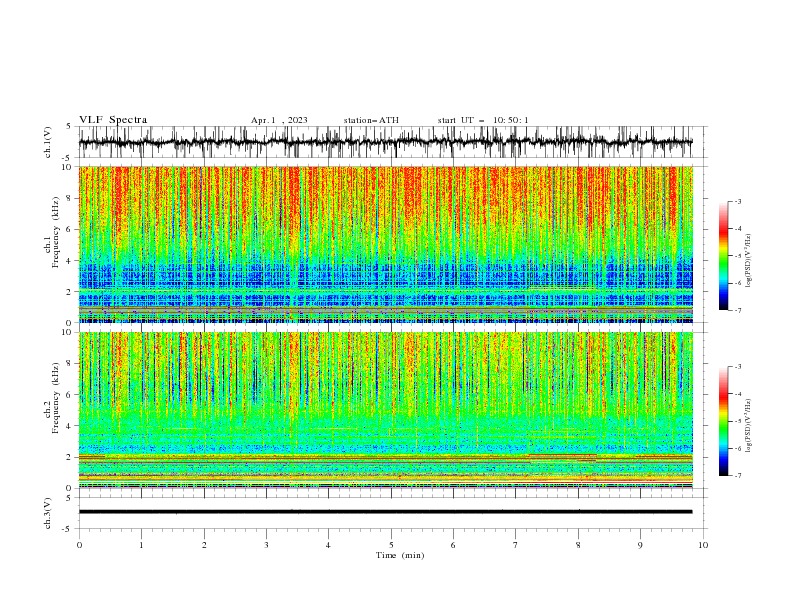Click the '-7' value on ch.2 color bar
This screenshot has width=792, height=612.
[737, 475]
